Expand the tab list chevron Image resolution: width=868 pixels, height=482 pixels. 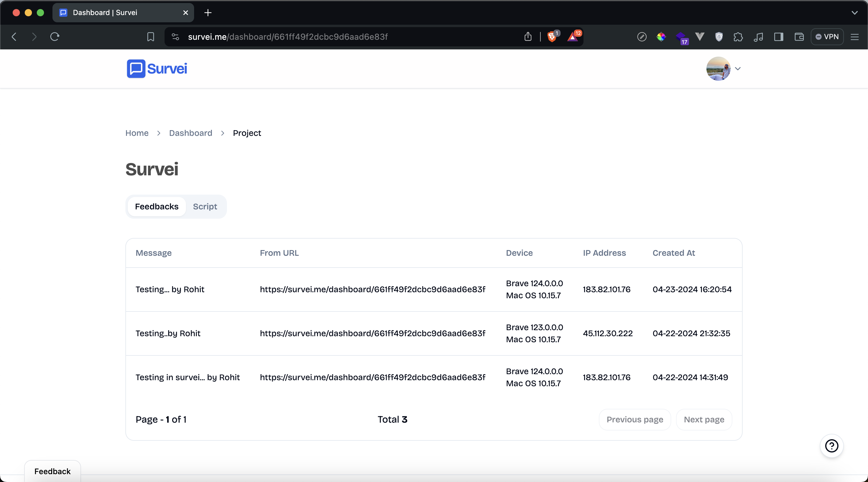(854, 13)
